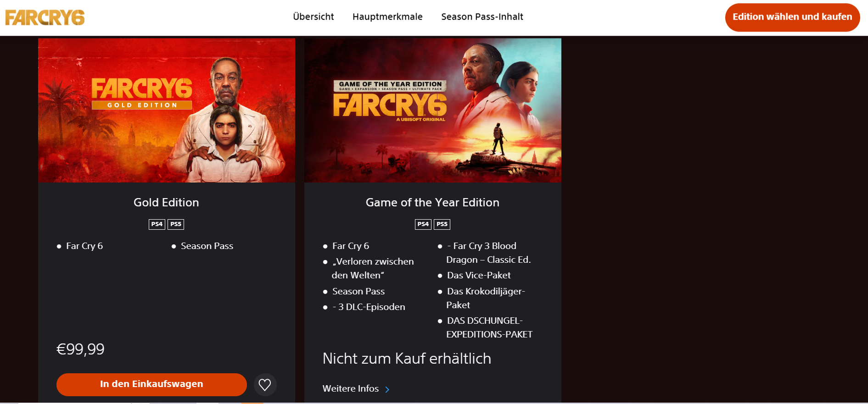Click the Game of the Year Edition title
Viewport: 868px width, 404px height.
(432, 203)
